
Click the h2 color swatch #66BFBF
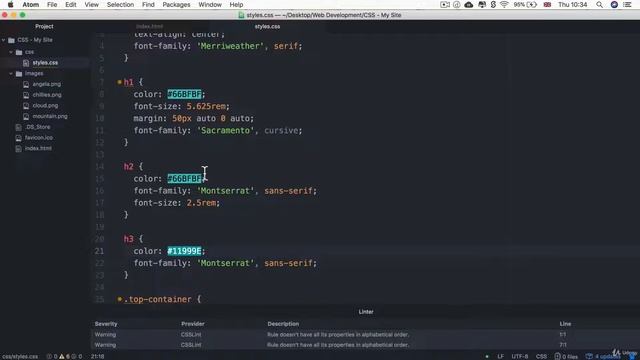pos(184,179)
